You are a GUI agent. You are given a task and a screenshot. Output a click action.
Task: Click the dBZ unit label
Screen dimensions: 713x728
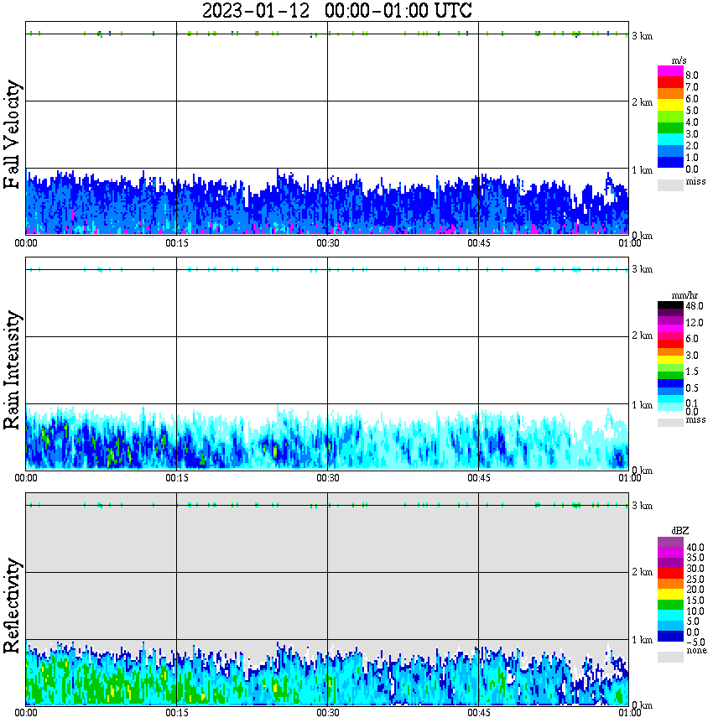[680, 531]
